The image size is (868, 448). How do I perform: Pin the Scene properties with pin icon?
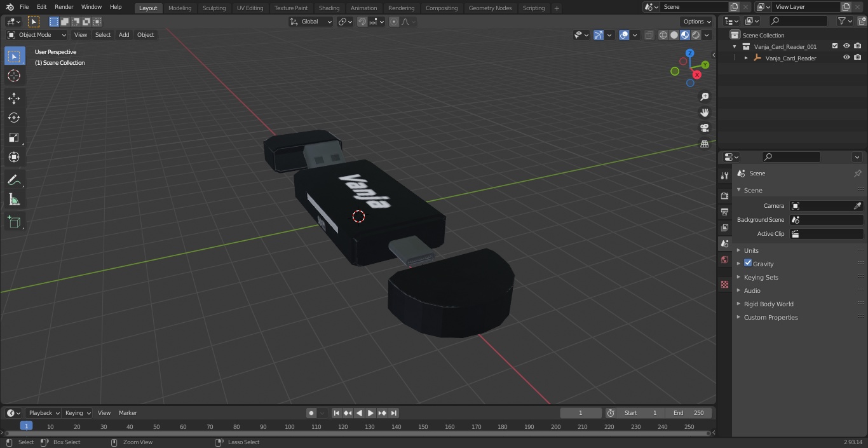click(857, 173)
